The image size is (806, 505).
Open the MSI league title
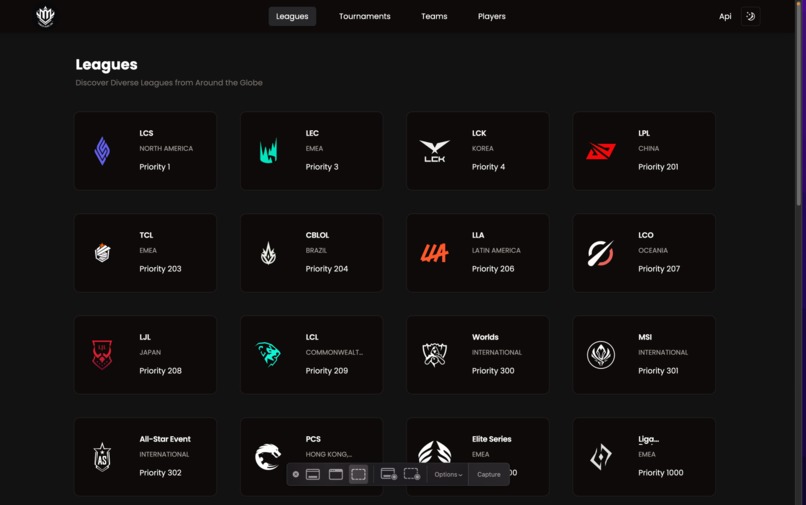pos(645,337)
